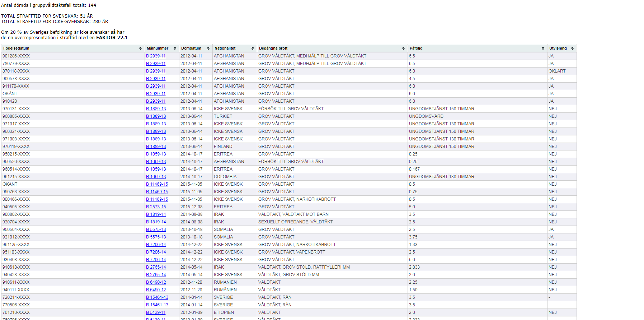Screen dimensions: 644x320
Task: Follow B 1059-13 link in the COLOMBIA row
Action: pyautogui.click(x=156, y=177)
